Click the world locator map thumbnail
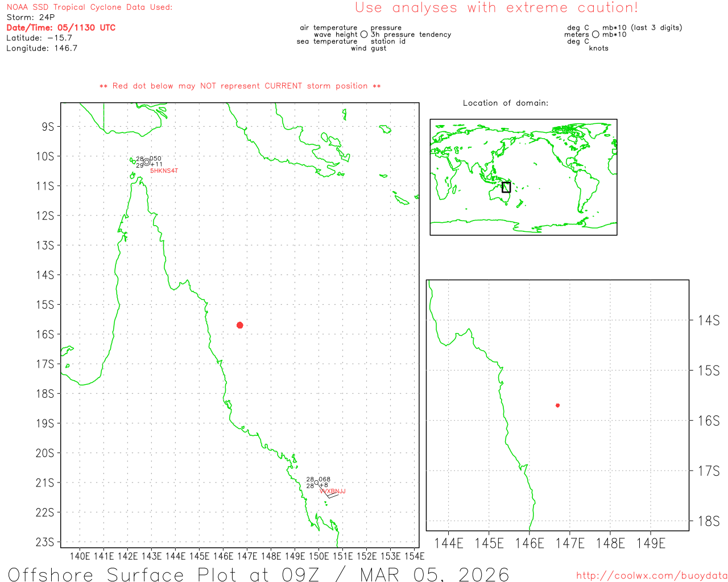This screenshot has width=728, height=582. [523, 177]
